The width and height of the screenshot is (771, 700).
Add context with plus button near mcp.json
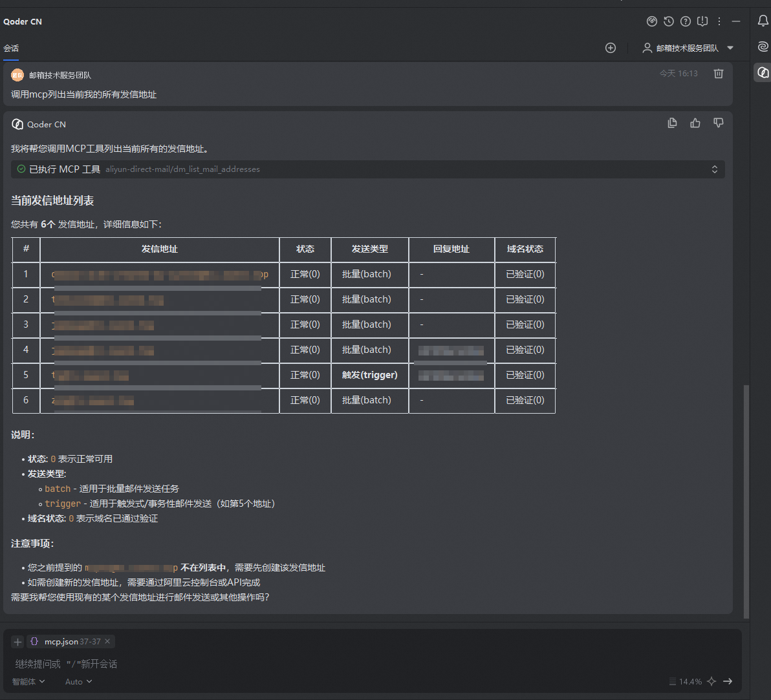coord(17,642)
